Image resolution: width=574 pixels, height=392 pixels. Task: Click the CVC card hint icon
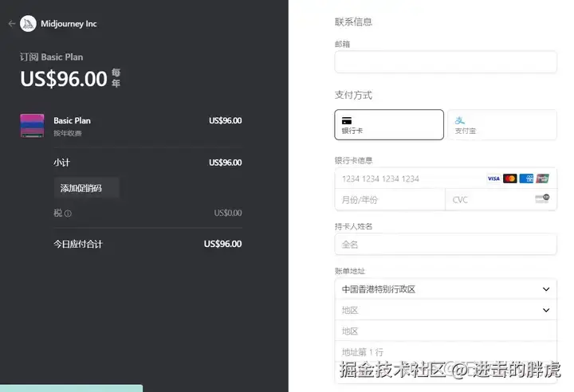point(542,198)
